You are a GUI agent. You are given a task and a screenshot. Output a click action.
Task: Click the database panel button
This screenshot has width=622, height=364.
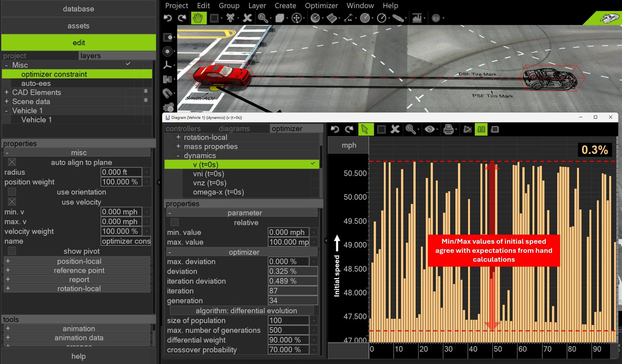point(79,9)
